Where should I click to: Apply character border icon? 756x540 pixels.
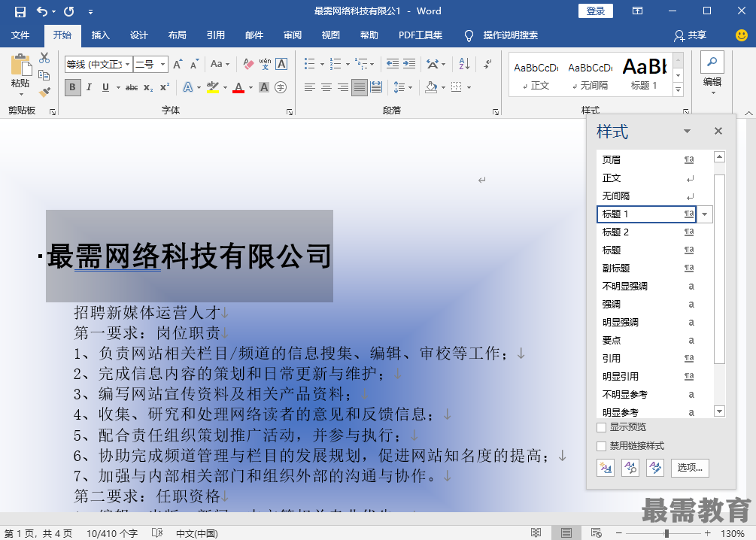(x=281, y=64)
